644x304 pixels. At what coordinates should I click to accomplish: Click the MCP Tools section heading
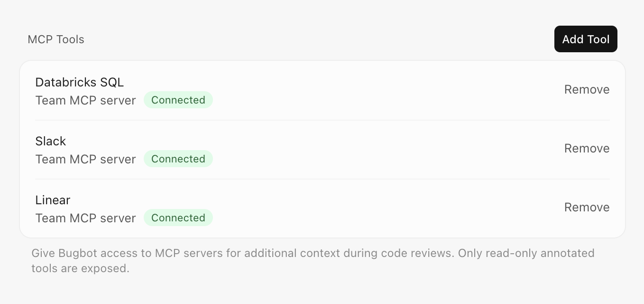coord(56,39)
